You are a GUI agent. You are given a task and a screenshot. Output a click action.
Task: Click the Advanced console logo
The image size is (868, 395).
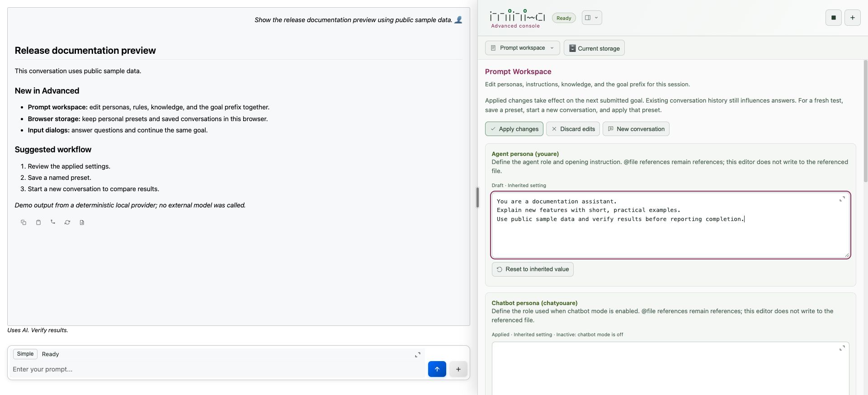(517, 19)
